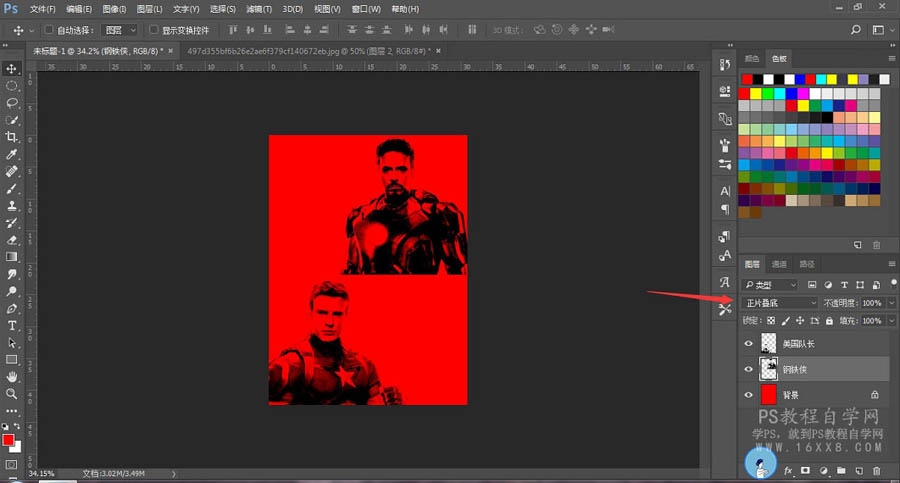This screenshot has width=900, height=483.
Task: Select the Crop tool
Action: pyautogui.click(x=11, y=137)
